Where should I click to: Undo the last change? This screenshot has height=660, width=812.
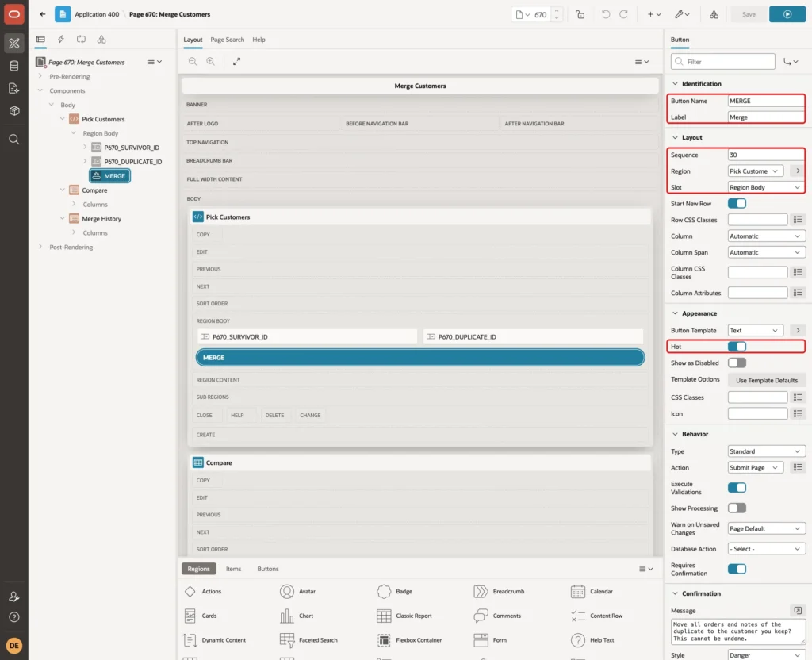[605, 14]
